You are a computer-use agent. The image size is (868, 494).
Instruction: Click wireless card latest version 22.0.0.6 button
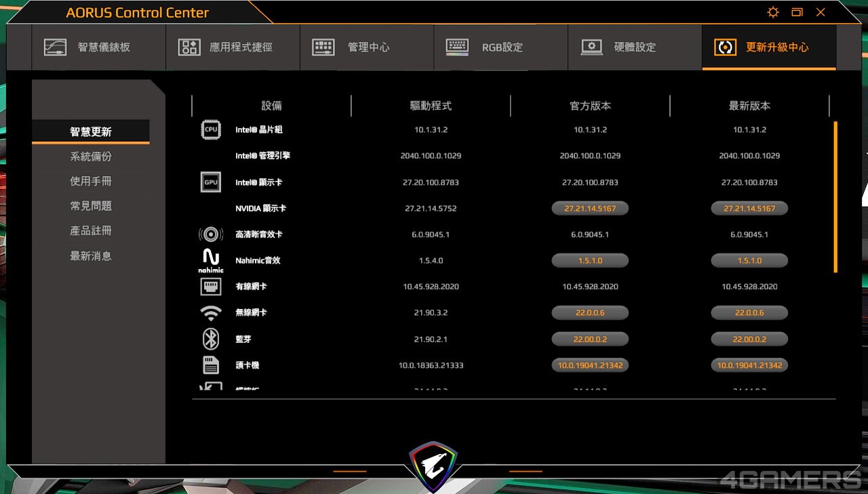749,313
